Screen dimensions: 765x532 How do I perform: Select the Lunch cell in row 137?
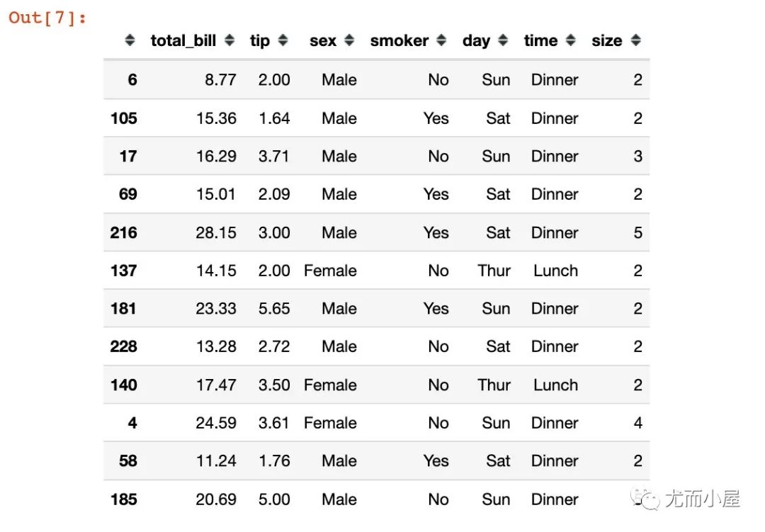point(556,271)
